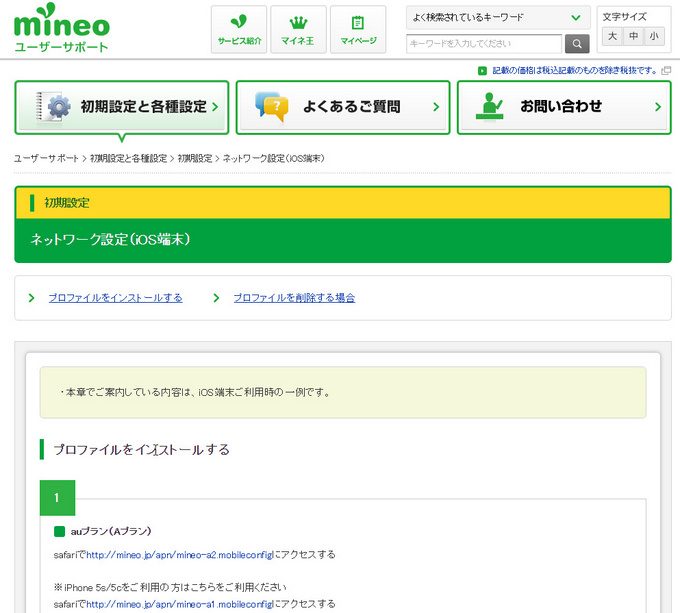
Task: Open マイネ王 crown button
Action: click(298, 29)
